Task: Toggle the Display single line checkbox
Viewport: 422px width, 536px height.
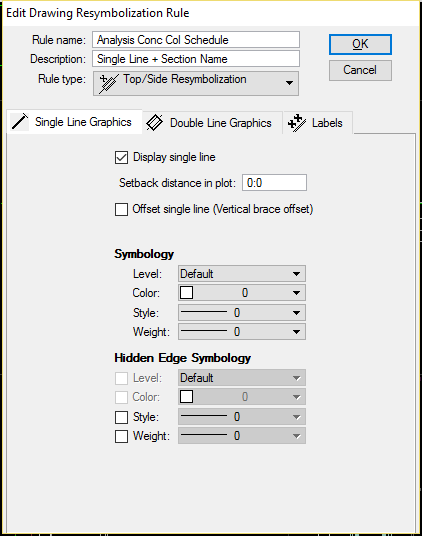Action: pyautogui.click(x=121, y=158)
